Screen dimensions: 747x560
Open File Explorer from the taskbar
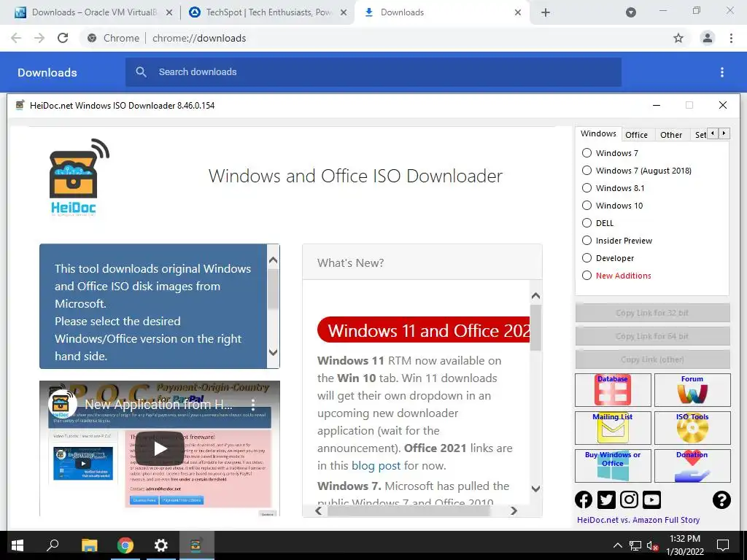click(89, 545)
